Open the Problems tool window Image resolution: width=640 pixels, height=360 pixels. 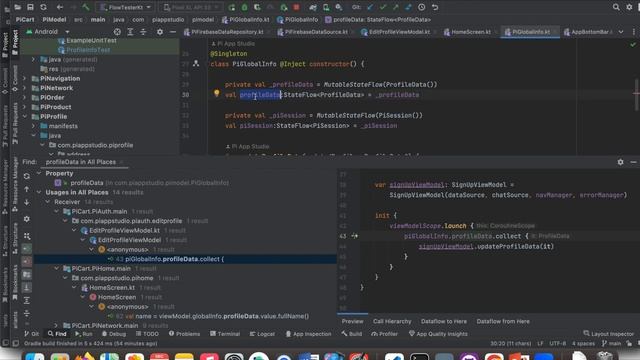pyautogui.click(x=184, y=334)
